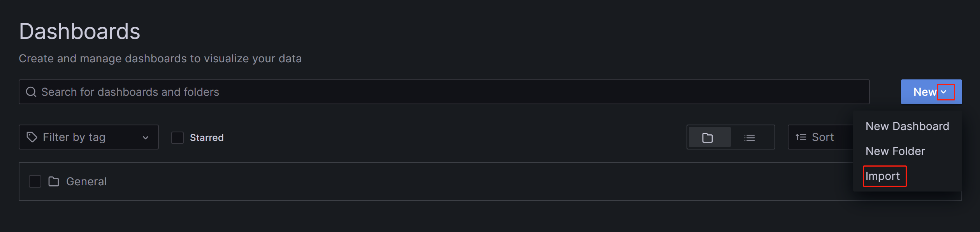Select the General folder checkbox
980x232 pixels.
coord(35,181)
